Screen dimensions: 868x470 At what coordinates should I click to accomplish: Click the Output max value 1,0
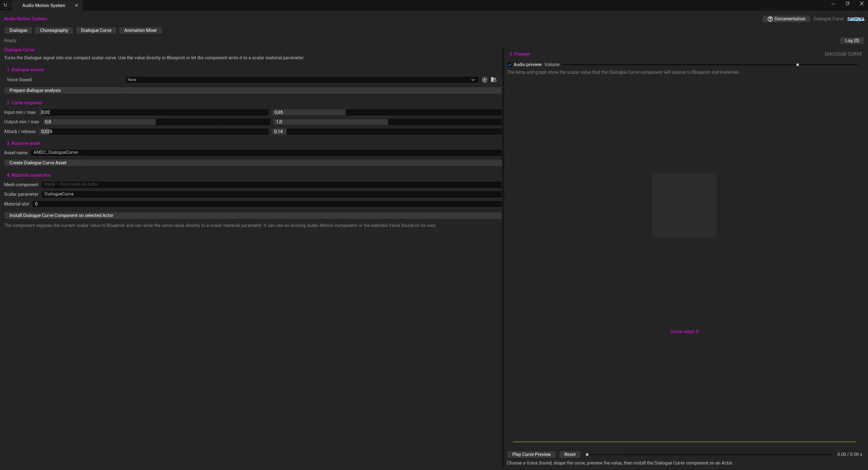pos(388,122)
